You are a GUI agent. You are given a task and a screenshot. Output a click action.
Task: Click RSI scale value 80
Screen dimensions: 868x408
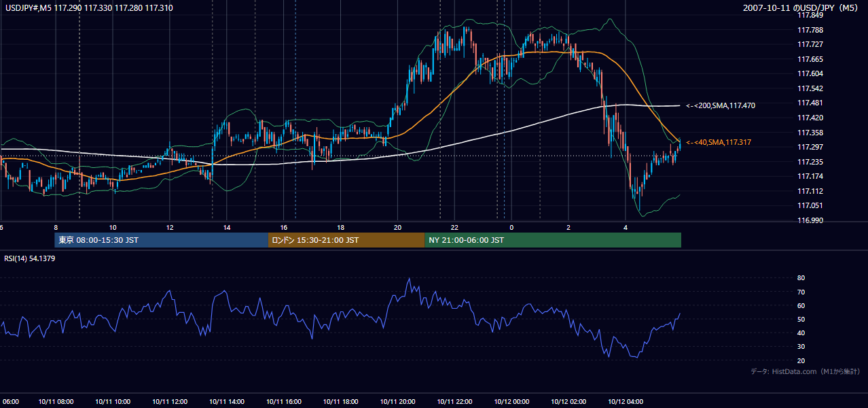801,278
